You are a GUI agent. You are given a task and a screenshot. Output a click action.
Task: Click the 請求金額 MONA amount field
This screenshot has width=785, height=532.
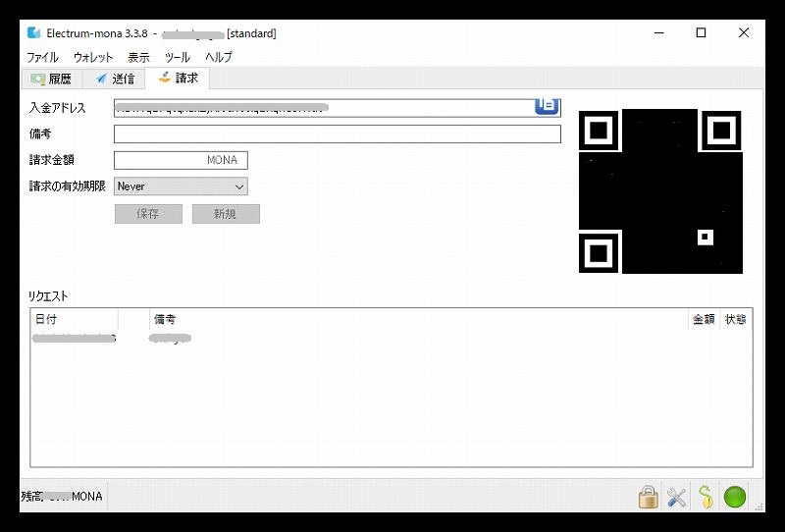[x=181, y=160]
